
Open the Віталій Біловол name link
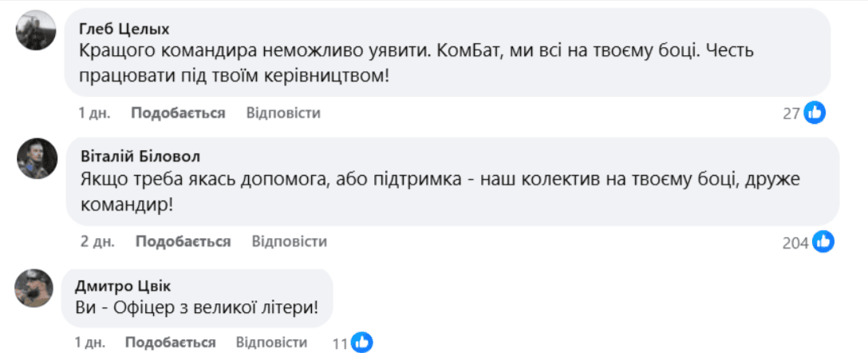point(140,157)
